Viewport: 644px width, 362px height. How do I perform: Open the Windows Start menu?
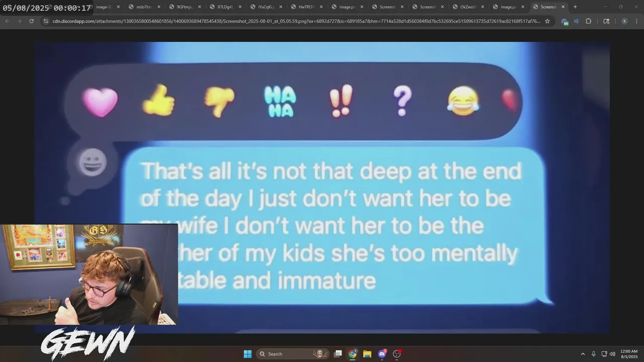[248, 354]
